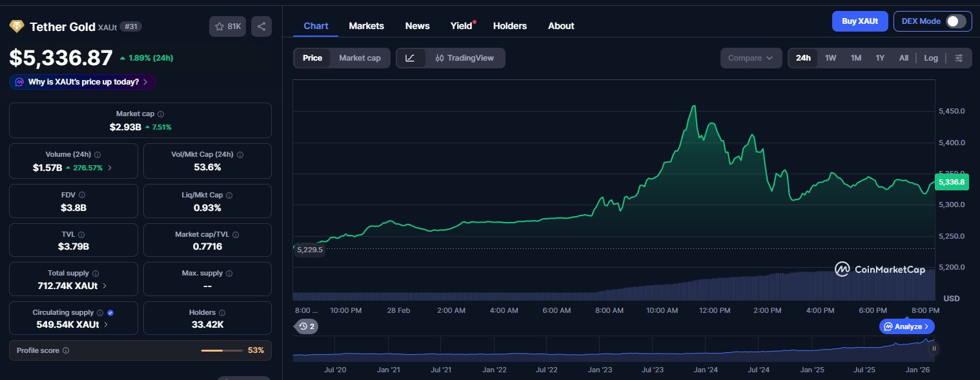Click the historical range navigator strip
This screenshot has width=980, height=380.
613,349
